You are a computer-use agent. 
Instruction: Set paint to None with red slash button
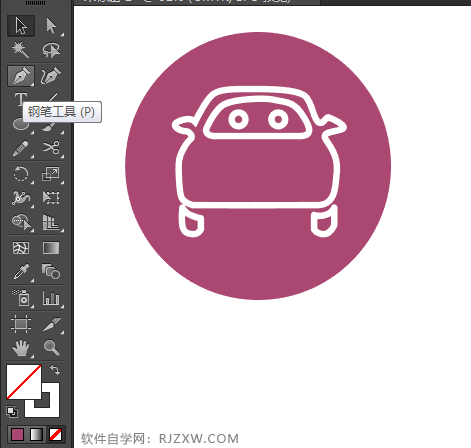(55, 434)
